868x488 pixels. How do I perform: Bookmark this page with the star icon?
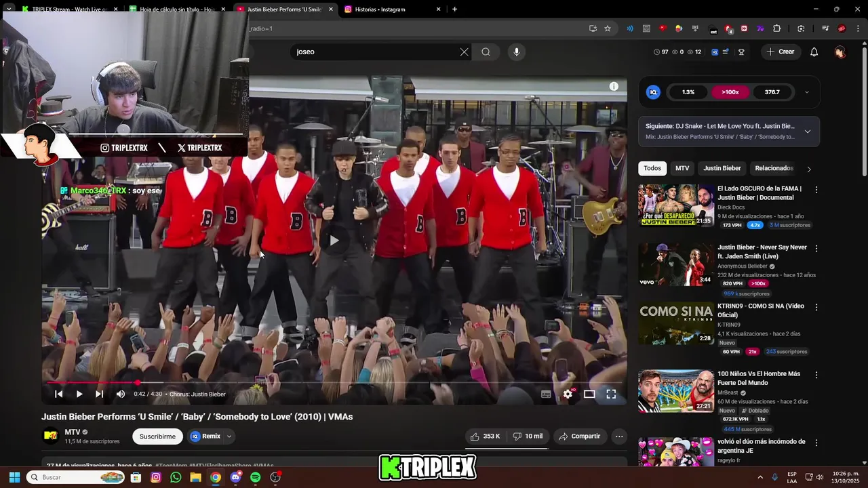coord(608,28)
